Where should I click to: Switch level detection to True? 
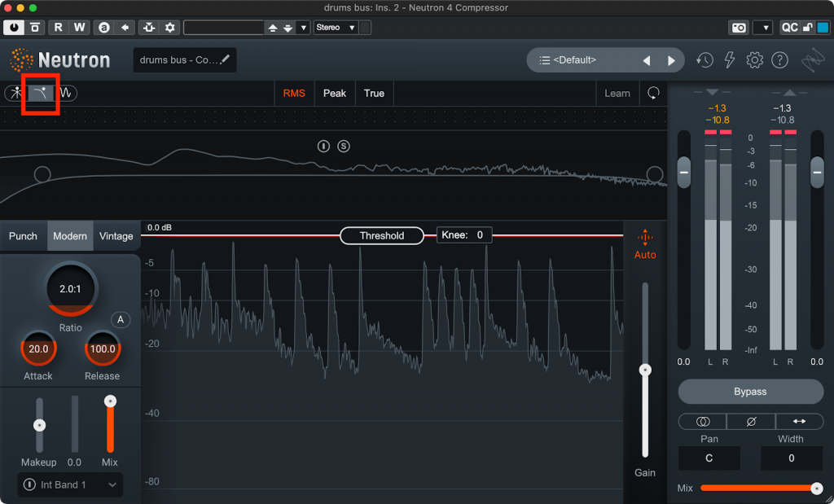374,93
